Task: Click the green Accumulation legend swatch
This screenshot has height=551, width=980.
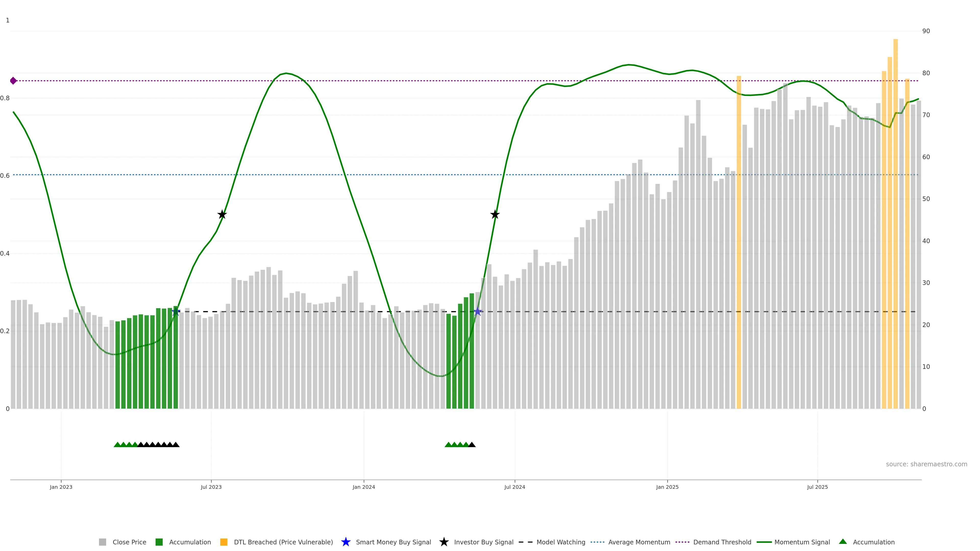Action: tap(159, 542)
